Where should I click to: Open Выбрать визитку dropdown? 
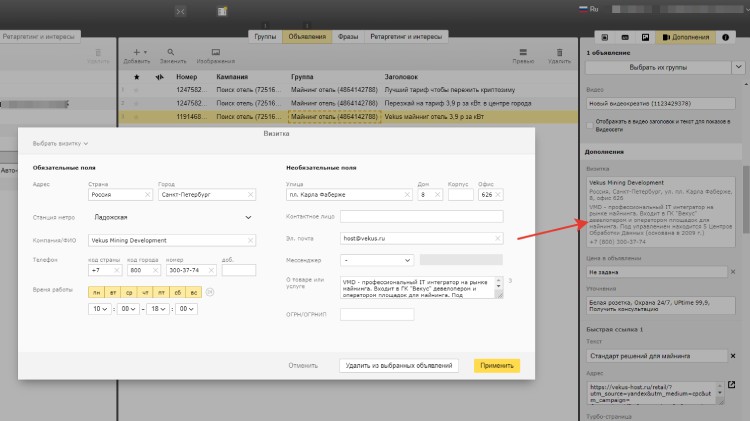coord(59,143)
